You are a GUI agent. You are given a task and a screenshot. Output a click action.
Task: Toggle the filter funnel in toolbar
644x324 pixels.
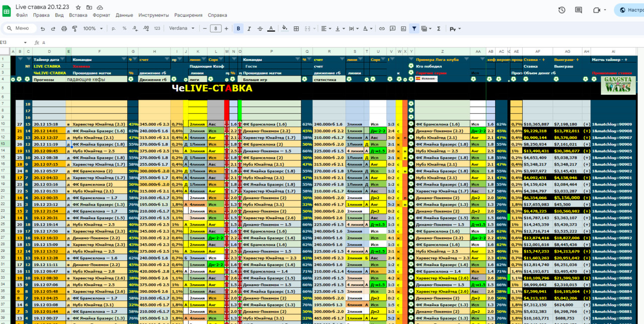(x=414, y=29)
